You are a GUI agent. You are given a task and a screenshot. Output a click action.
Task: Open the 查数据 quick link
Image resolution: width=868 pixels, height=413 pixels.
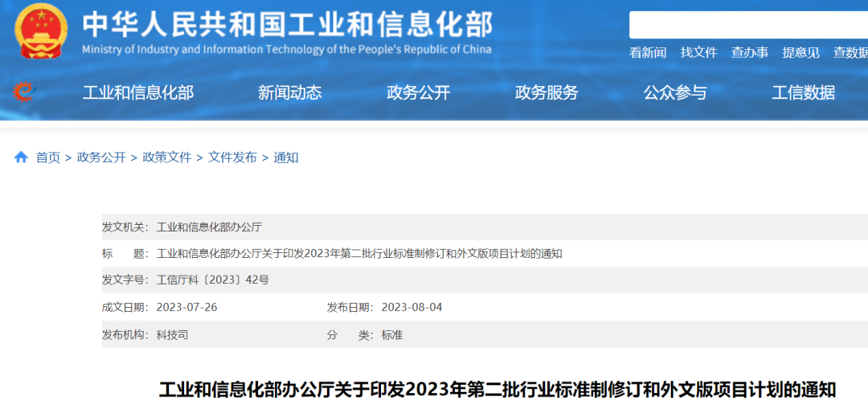pyautogui.click(x=850, y=52)
